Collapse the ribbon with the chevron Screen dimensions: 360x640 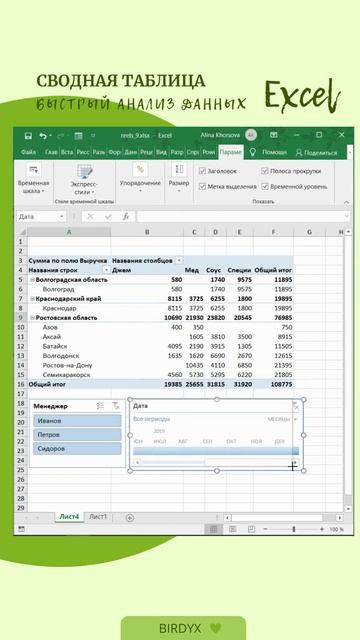tap(346, 202)
